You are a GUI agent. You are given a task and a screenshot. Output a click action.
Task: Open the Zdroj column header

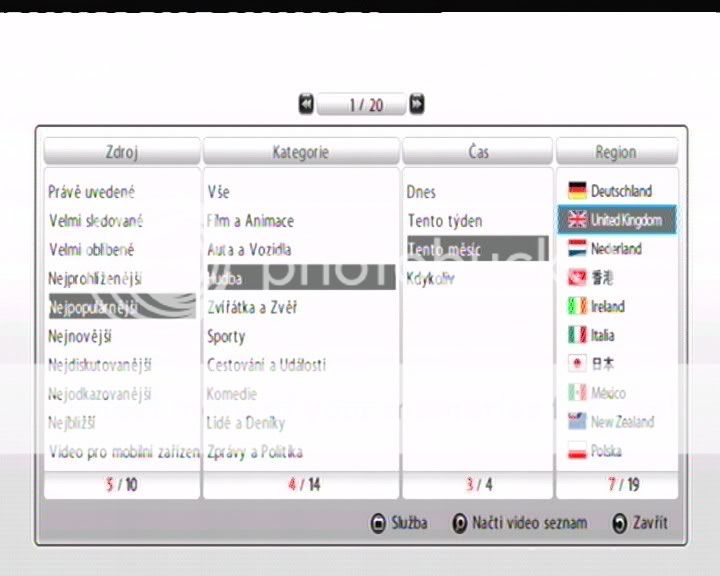click(x=122, y=152)
